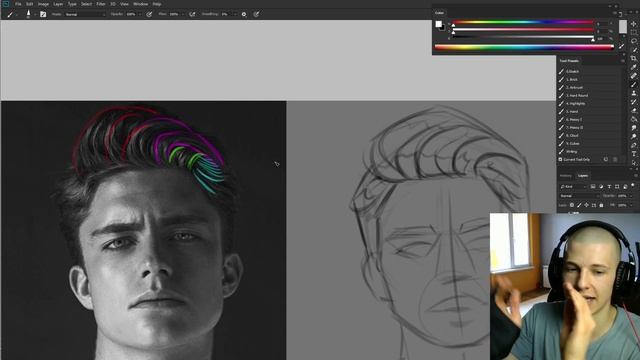Open layer Fill dropdown
This screenshot has height=360, width=640.
coord(631,205)
